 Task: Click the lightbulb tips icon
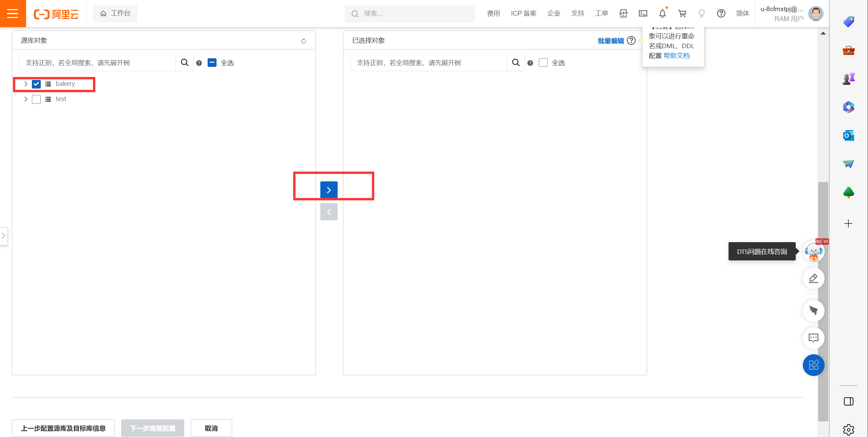coord(701,14)
